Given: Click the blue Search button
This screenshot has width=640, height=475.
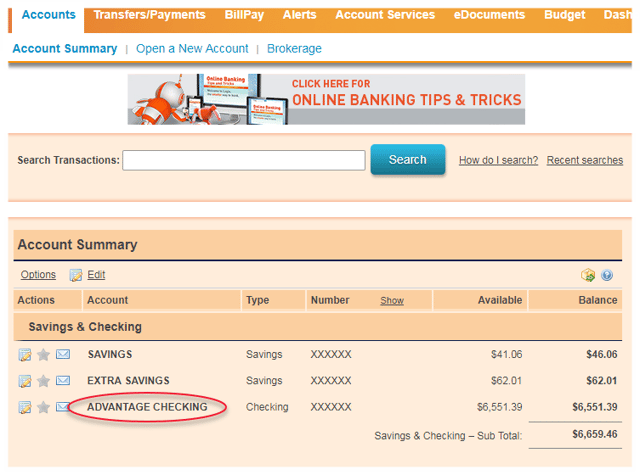Looking at the screenshot, I should coord(407,160).
